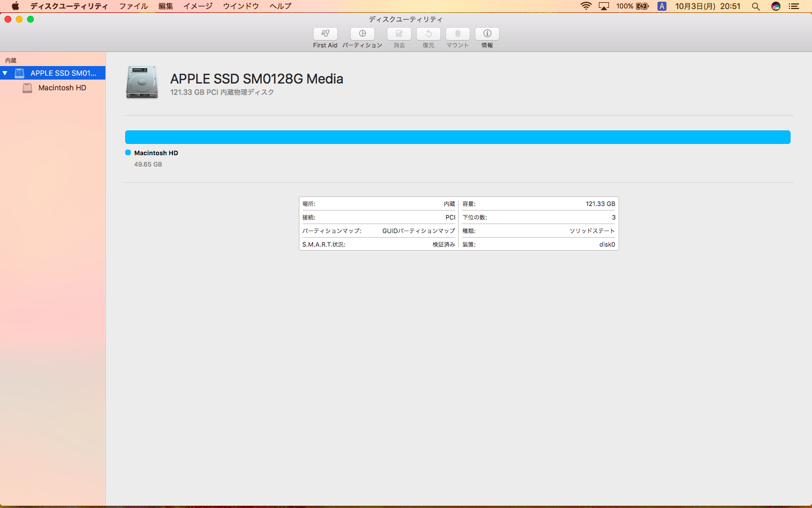Open Notification Center
Viewport: 812px width, 508px height.
[794, 6]
